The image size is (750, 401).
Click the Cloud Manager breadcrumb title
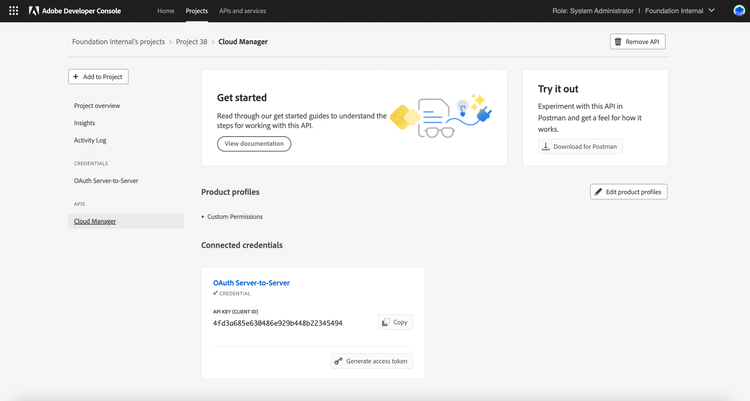243,42
